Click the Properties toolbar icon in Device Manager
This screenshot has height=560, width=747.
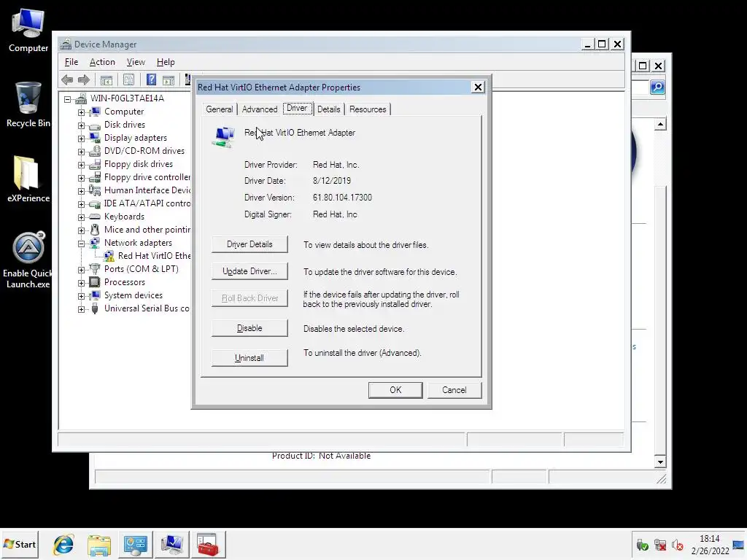128,80
